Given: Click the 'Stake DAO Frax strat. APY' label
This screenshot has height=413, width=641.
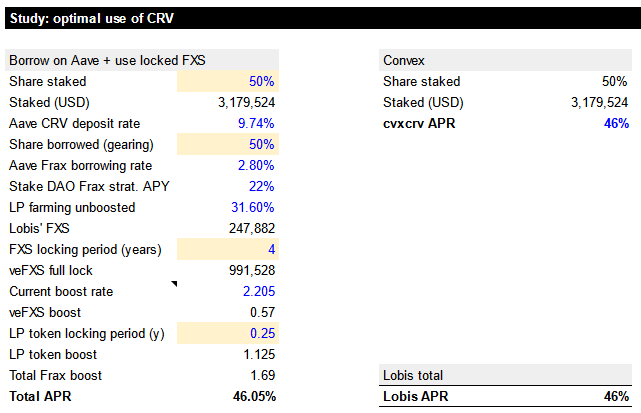Looking at the screenshot, I should 89,186.
